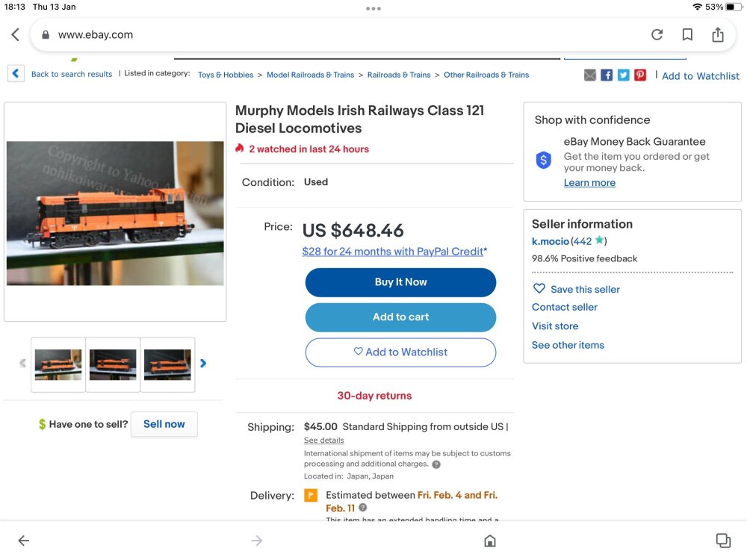This screenshot has width=747, height=560.
Task: Add the locomotive to cart
Action: click(400, 317)
